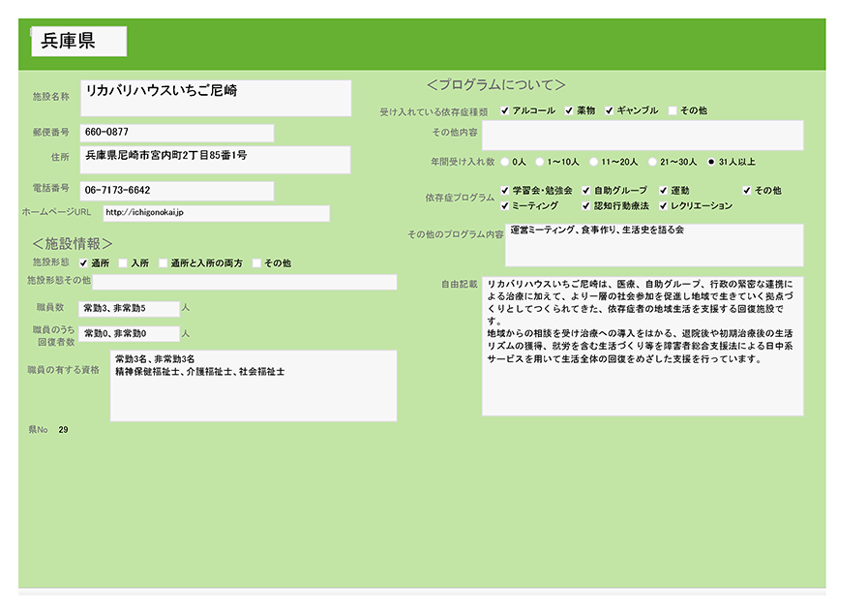This screenshot has height=614, width=868.
Task: Toggle the 薬物 dependency checkbox
Action: [570, 110]
